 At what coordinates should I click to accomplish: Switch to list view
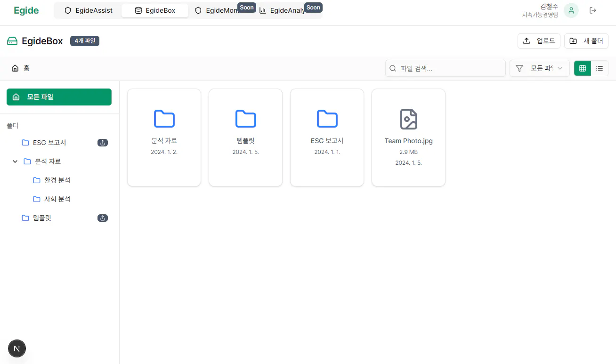pos(600,68)
